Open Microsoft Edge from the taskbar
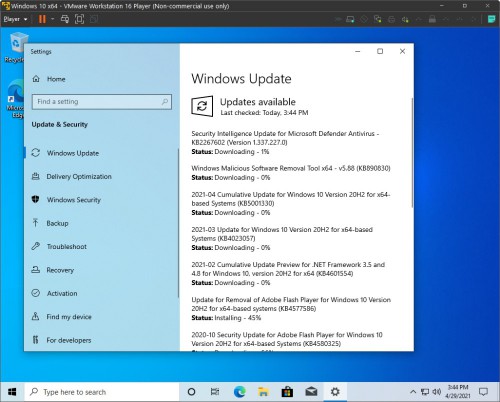Image resolution: width=500 pixels, height=402 pixels. [x=239, y=392]
